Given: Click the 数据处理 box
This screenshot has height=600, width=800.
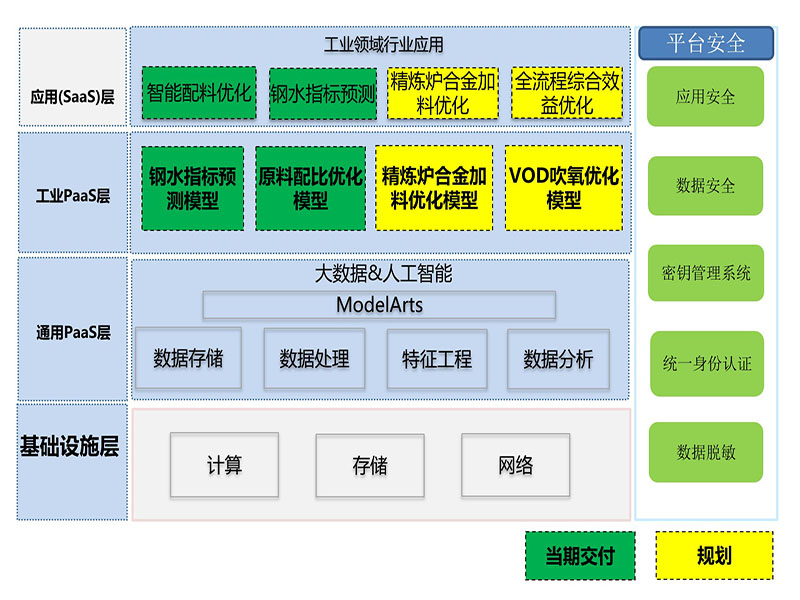Looking at the screenshot, I should pos(314,359).
